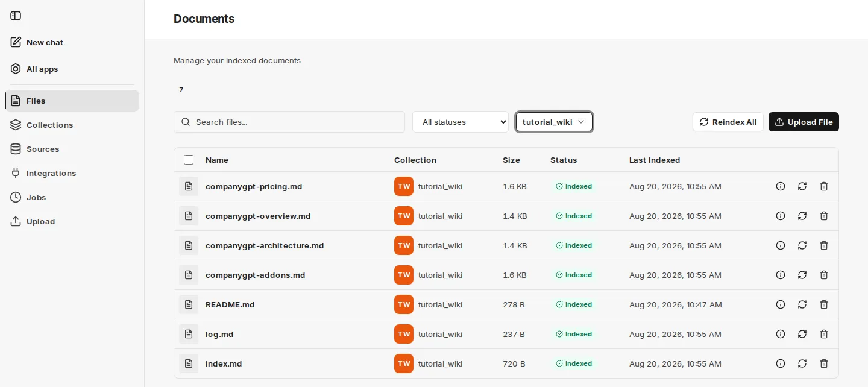The image size is (868, 387).
Task: Open Integrations page
Action: (x=72, y=173)
